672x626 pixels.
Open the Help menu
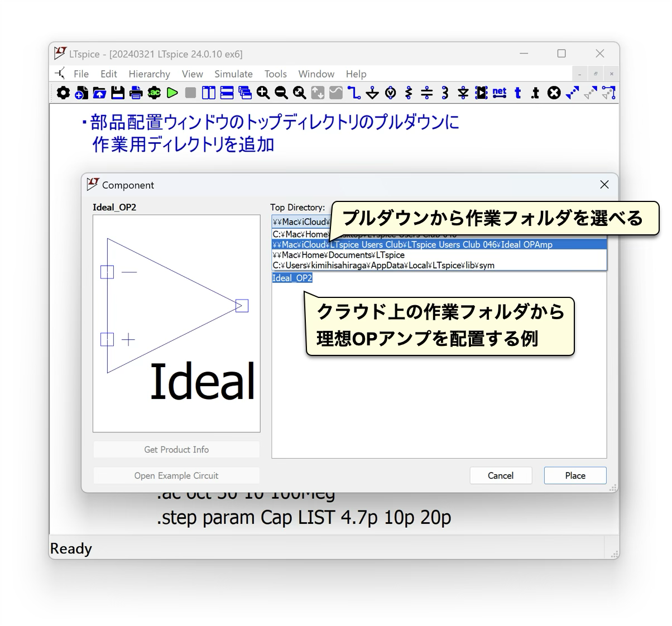(x=356, y=74)
